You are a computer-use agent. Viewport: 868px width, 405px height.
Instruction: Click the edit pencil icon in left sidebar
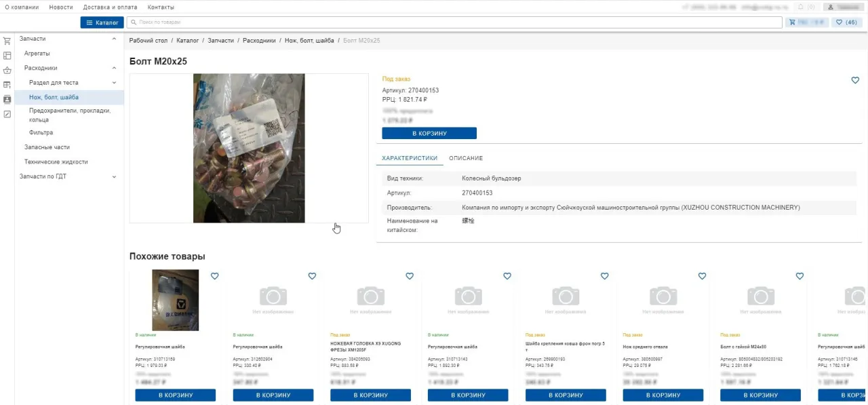(x=7, y=114)
